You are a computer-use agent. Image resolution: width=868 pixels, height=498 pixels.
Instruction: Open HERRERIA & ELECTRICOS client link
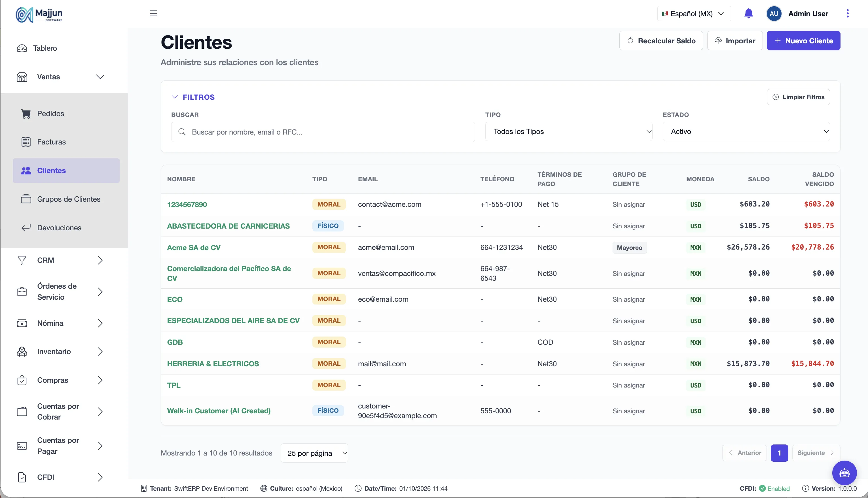(213, 363)
